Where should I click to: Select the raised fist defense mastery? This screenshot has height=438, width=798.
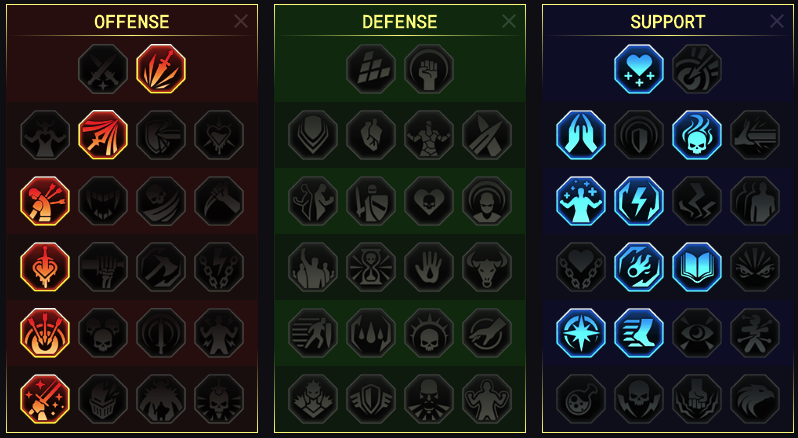(429, 69)
